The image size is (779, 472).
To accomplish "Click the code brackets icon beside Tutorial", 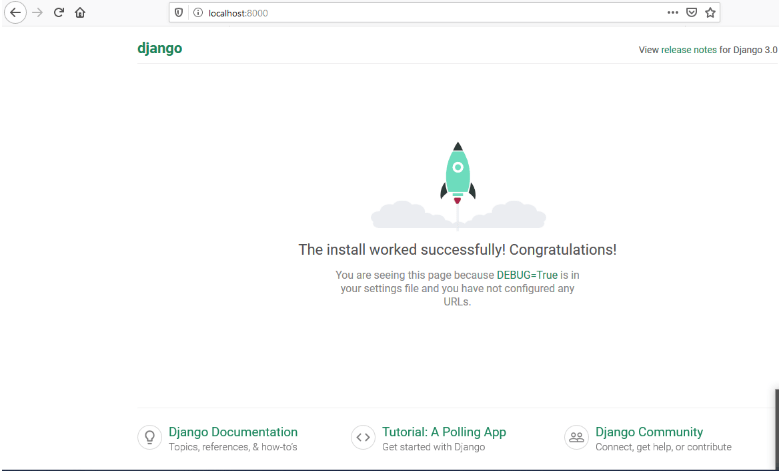I will tap(363, 437).
